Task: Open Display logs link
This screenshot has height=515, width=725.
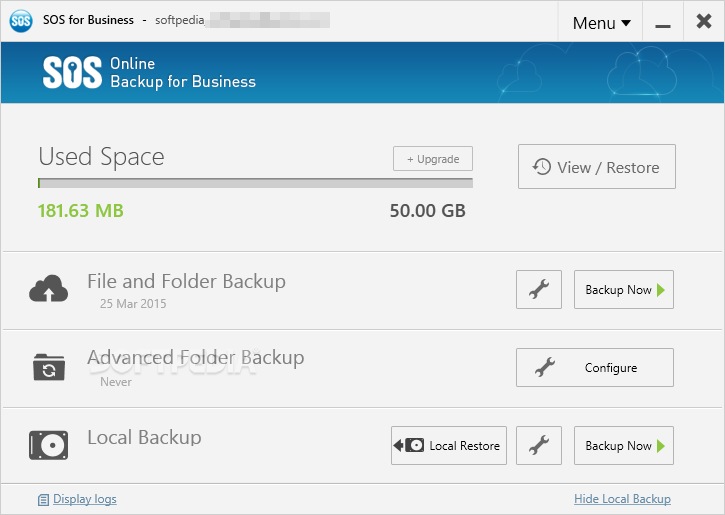Action: click(85, 499)
